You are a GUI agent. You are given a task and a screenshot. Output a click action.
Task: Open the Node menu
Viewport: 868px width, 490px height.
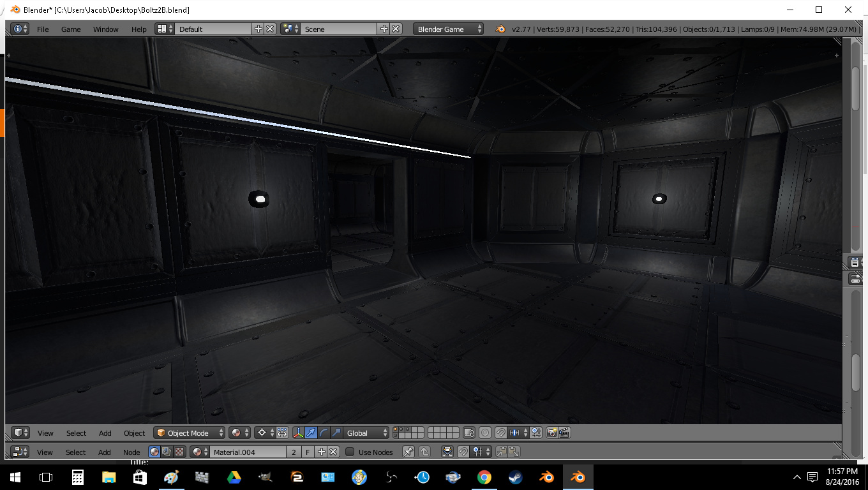pyautogui.click(x=131, y=452)
